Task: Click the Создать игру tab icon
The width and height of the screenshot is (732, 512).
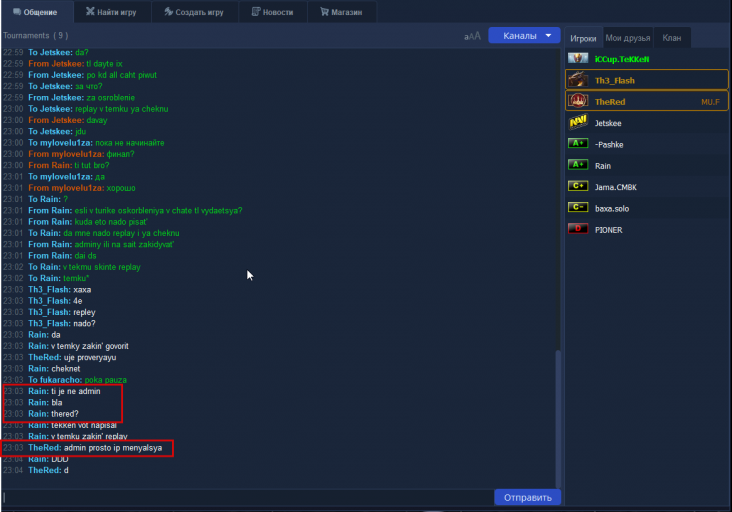Action: [x=169, y=11]
